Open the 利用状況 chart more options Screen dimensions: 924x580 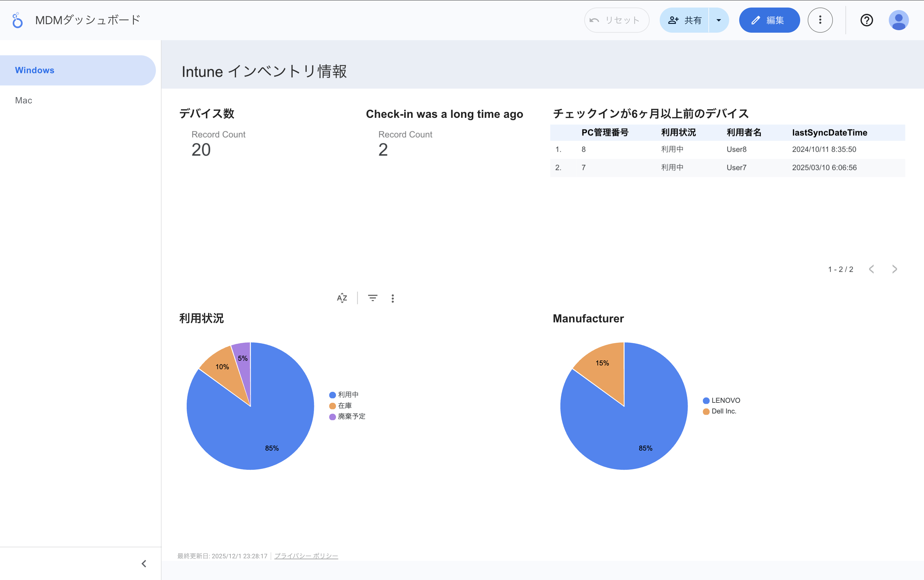(x=393, y=298)
